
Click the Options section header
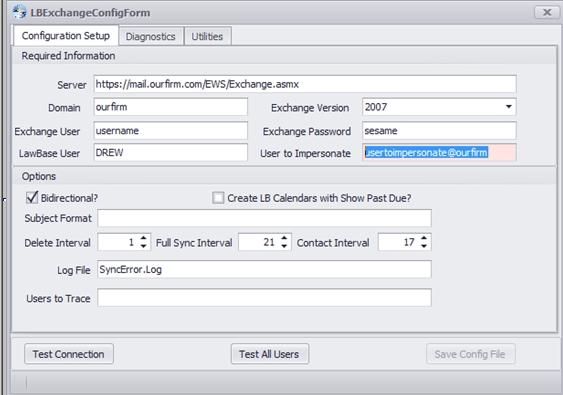39,176
